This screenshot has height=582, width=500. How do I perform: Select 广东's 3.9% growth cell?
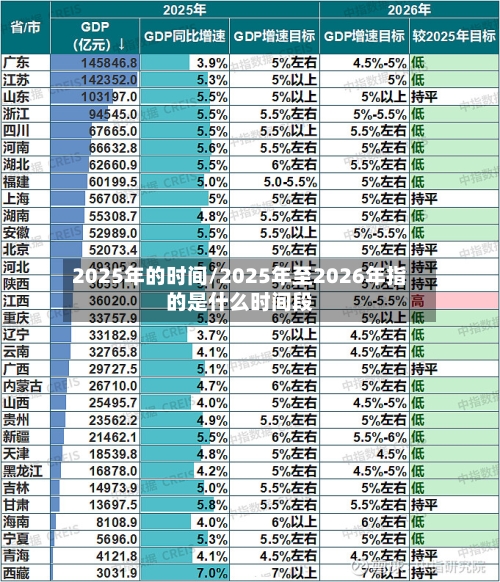[184, 63]
